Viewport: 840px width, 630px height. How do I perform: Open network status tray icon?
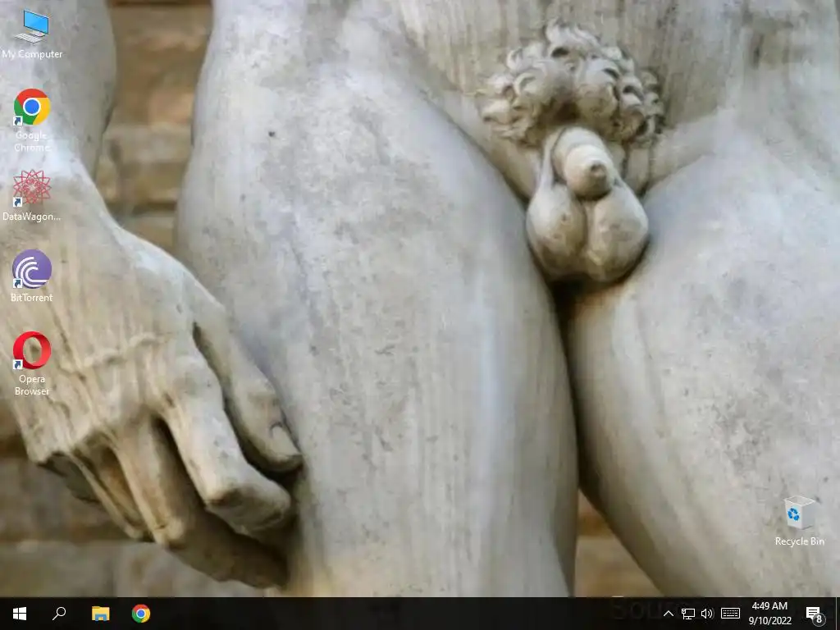click(688, 614)
